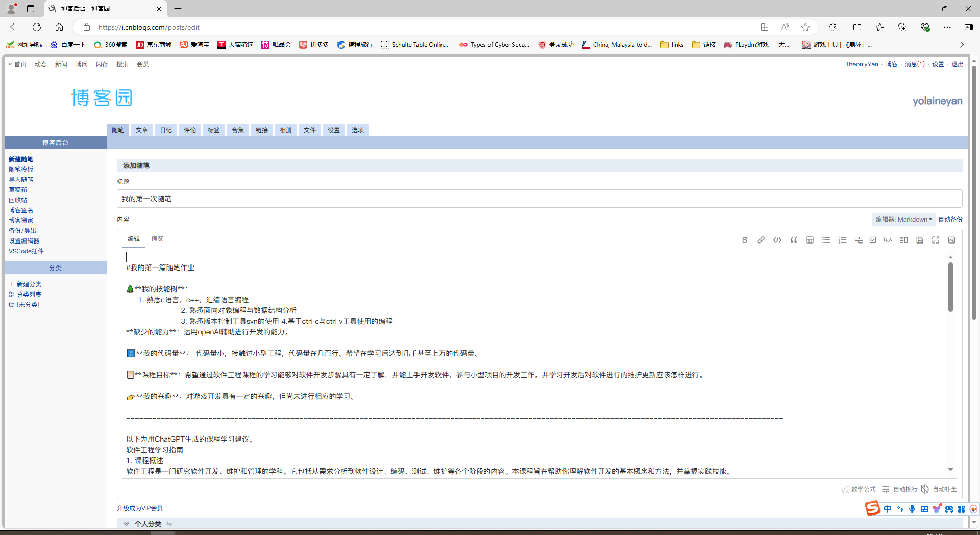Viewport: 980px width, 535px height.
Task: Open browser settings and more menu
Action: [947, 27]
